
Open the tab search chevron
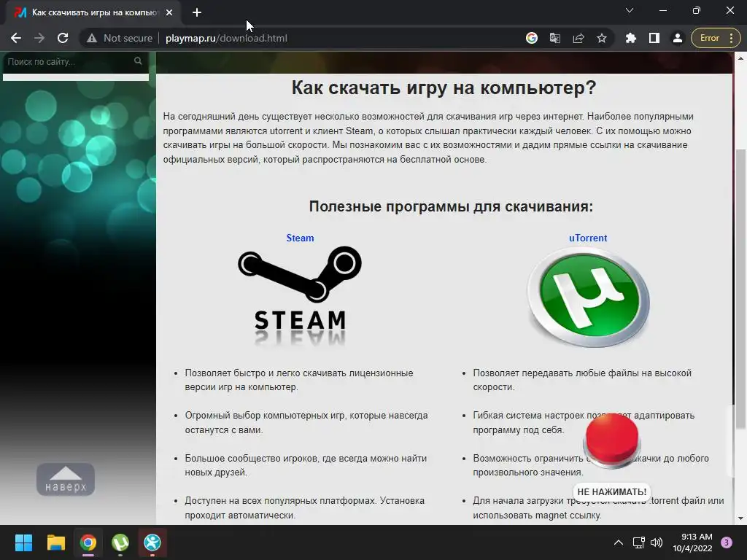(630, 10)
